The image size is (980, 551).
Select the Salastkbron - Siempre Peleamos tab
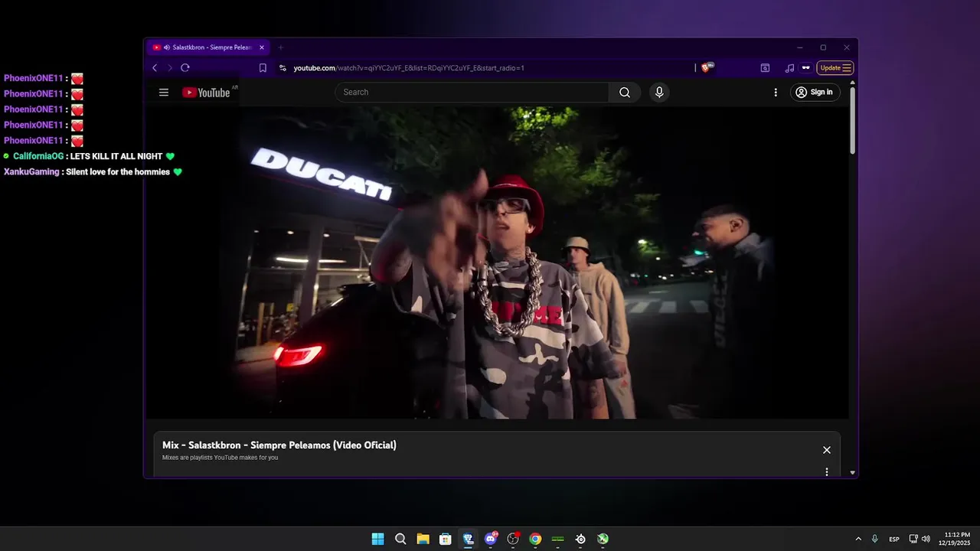tap(208, 47)
